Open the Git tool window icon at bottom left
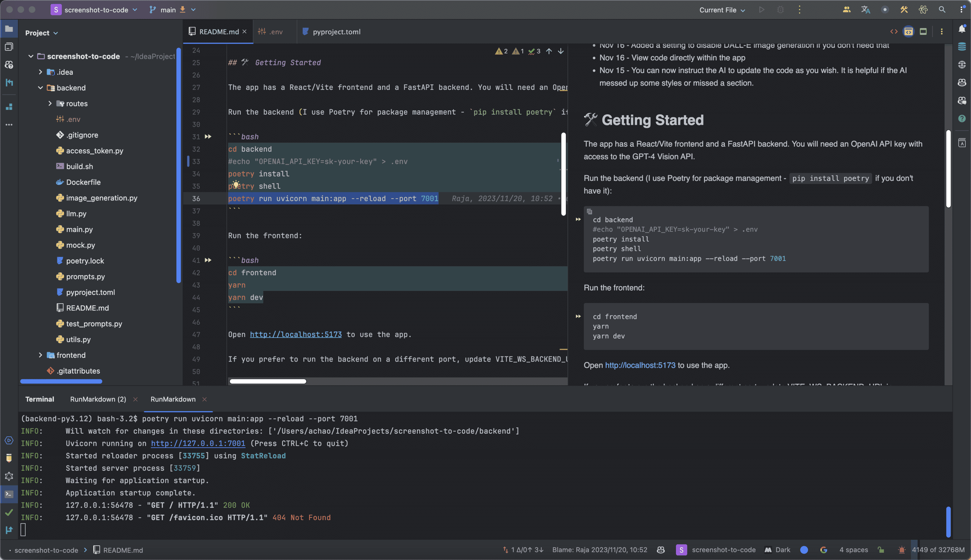971x560 pixels. tap(9, 530)
